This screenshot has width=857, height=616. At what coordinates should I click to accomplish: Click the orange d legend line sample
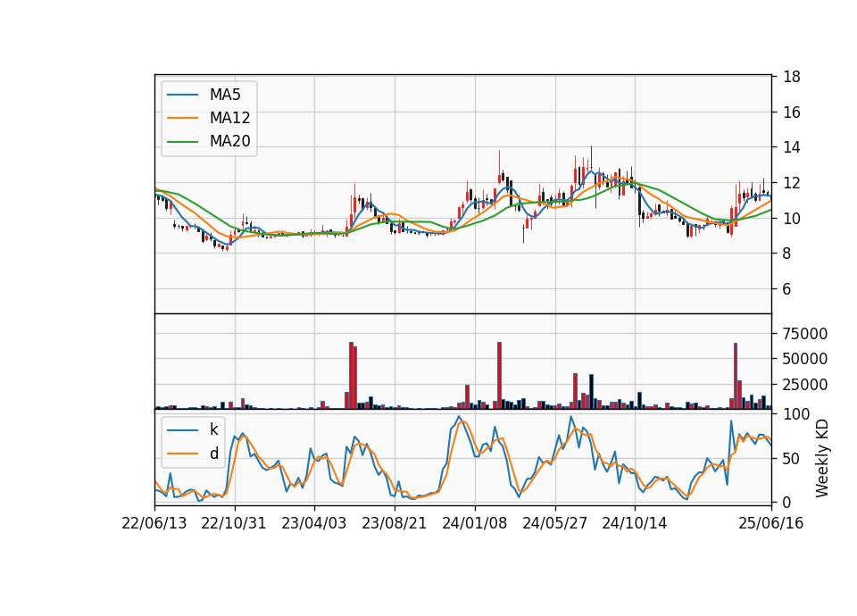182,454
